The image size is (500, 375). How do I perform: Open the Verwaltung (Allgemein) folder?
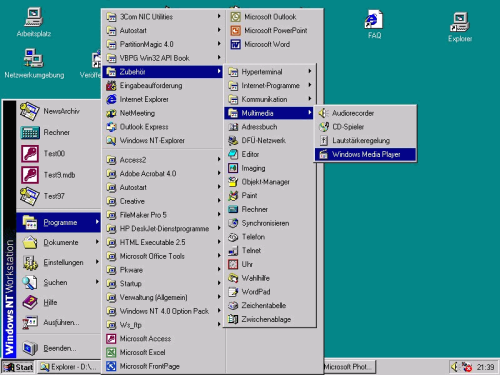click(x=162, y=297)
